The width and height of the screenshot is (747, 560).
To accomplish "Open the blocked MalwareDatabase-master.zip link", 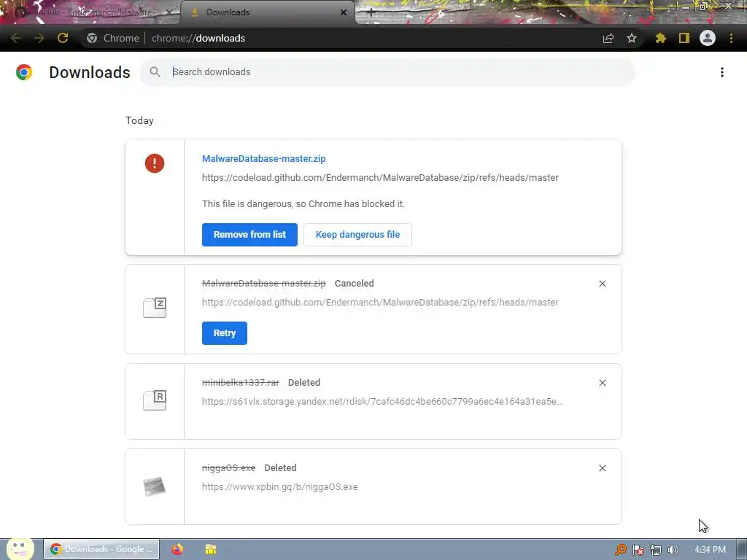I will [x=264, y=158].
